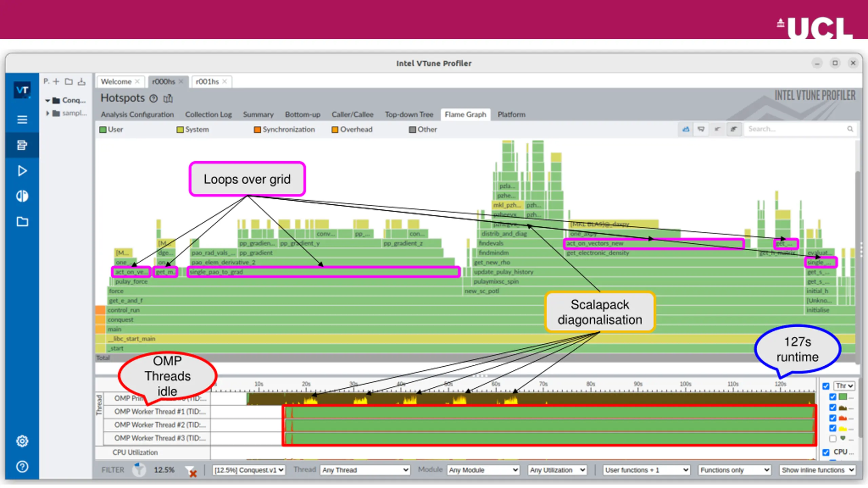Toggle the CPU utilization checkbox

826,452
